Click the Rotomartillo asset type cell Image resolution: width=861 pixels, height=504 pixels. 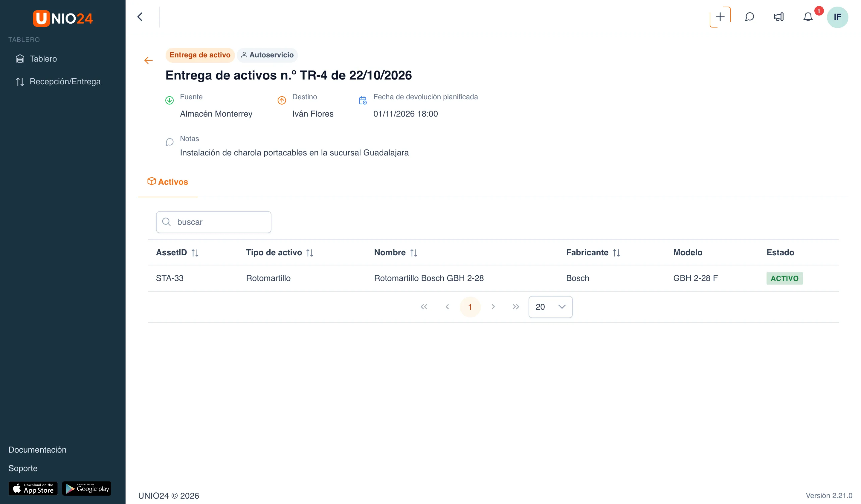[x=268, y=278]
